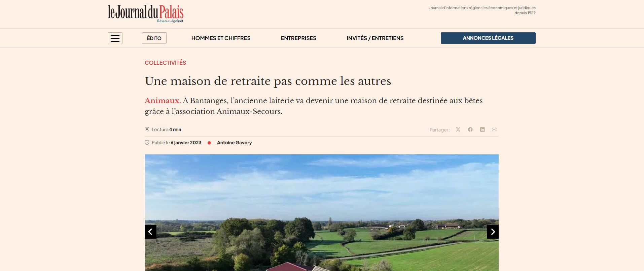Open the INVITÉS / ENTRETIENS menu

pyautogui.click(x=375, y=38)
